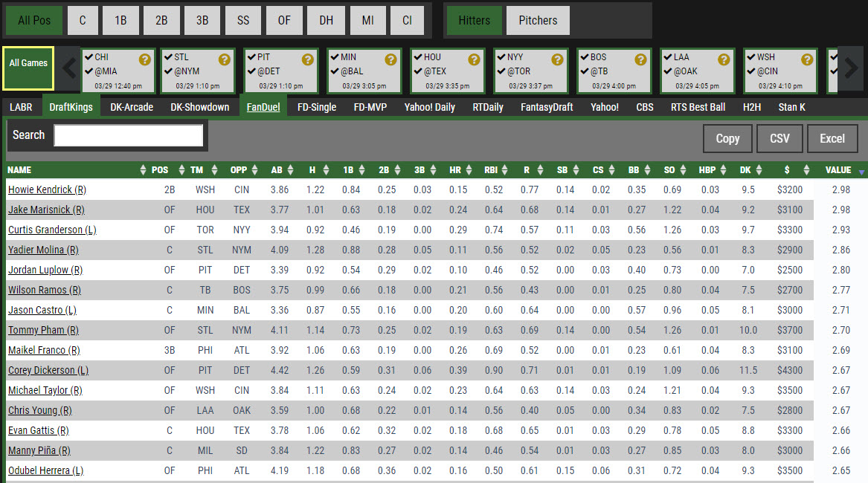Uncheck the NYY team in NYY @TOR game
Screen dimensions: 868x483
point(501,57)
